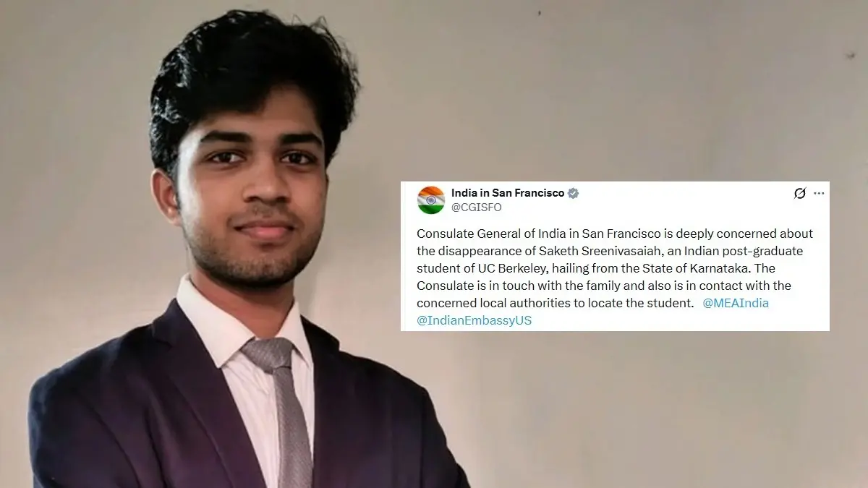
Task: Follow the @MEAIndia mention link
Action: (736, 303)
